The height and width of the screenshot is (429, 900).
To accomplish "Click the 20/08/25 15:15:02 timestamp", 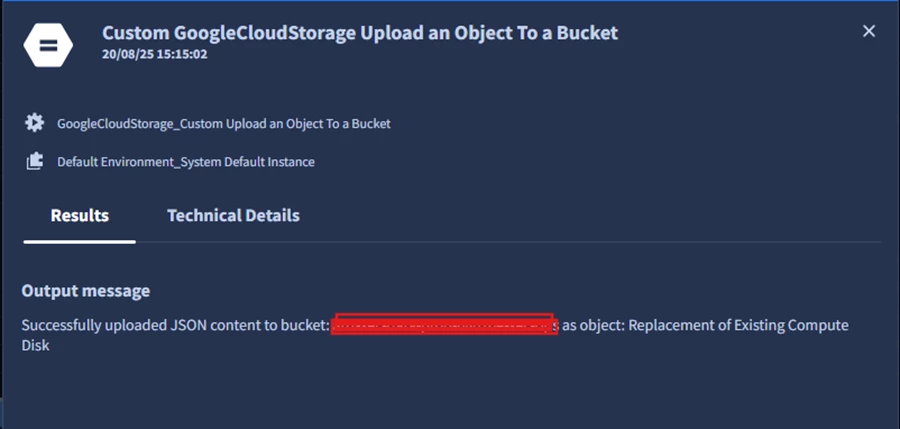I will point(155,55).
